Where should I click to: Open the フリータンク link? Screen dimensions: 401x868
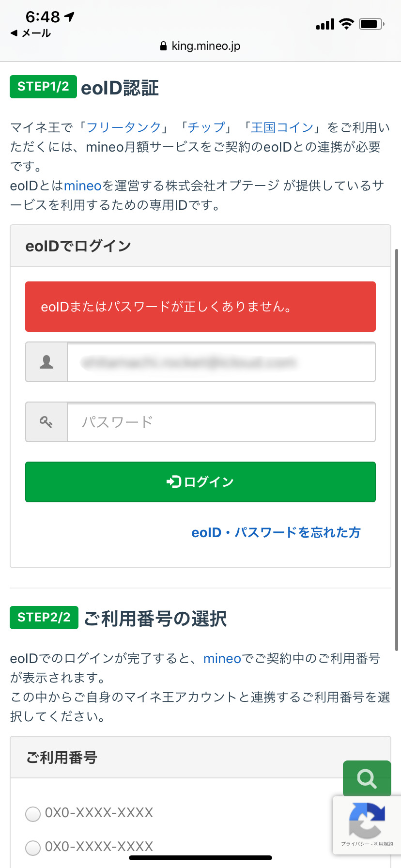(124, 127)
